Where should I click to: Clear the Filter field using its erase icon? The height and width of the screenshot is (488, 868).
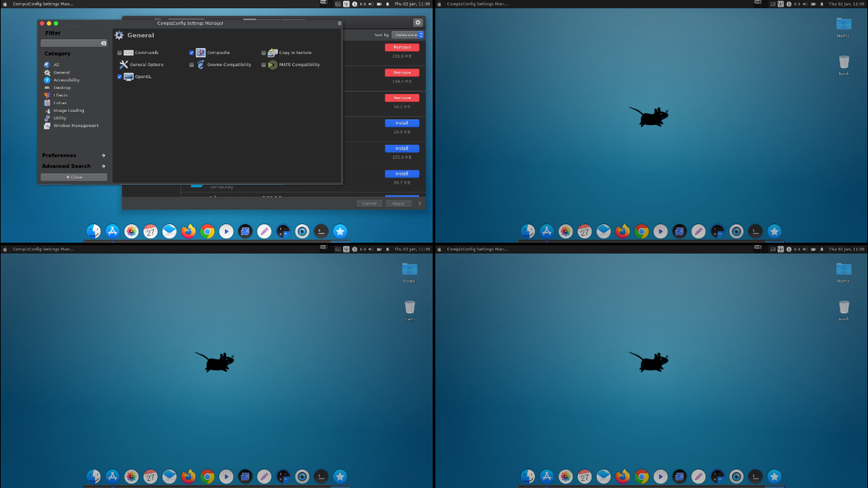pos(103,43)
